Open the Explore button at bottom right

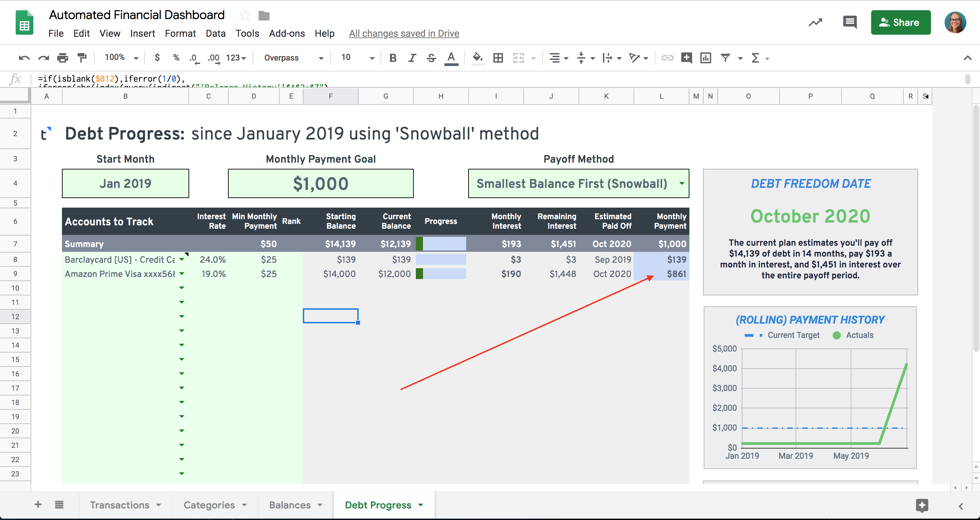[922, 506]
